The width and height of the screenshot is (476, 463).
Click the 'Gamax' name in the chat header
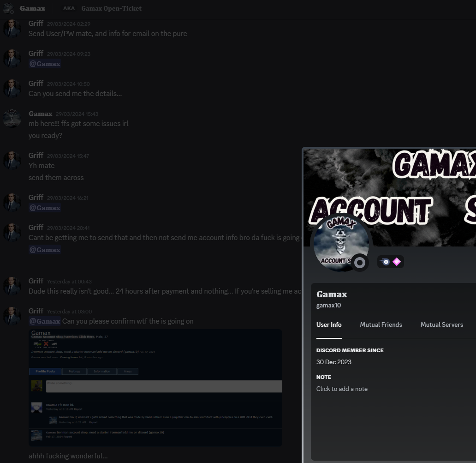click(x=32, y=8)
